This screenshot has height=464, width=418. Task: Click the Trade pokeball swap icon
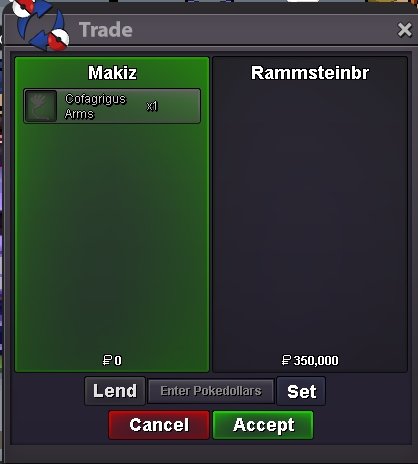tap(40, 26)
